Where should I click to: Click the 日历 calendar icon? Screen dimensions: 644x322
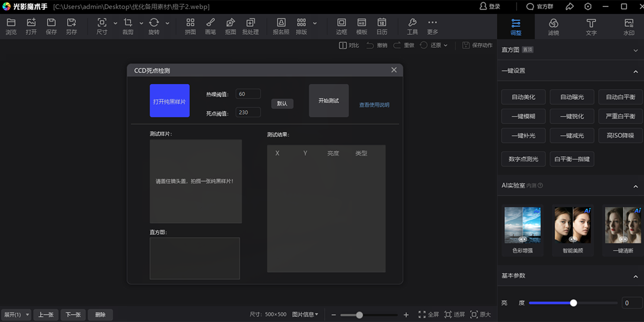tap(382, 26)
